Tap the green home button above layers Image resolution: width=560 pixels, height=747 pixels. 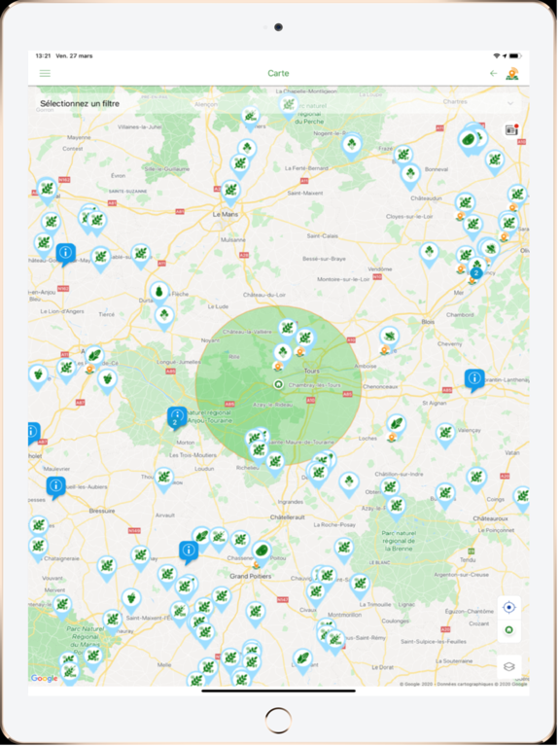[x=509, y=630]
